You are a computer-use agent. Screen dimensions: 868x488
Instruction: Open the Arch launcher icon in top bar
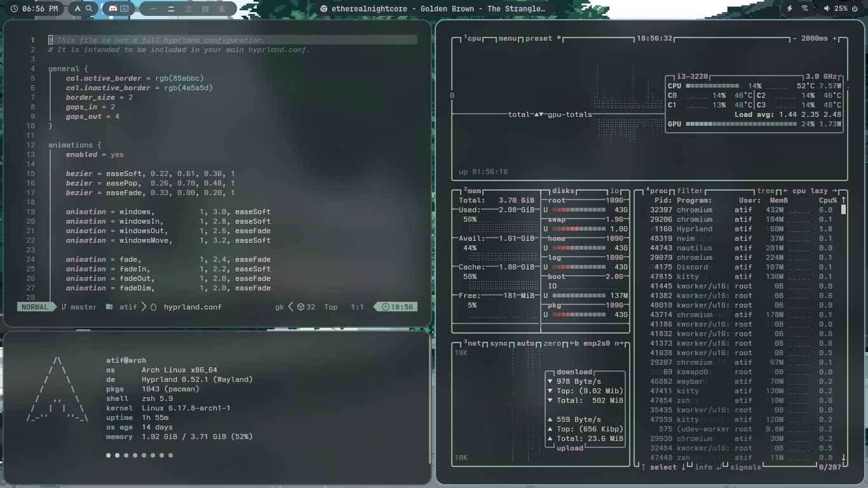pyautogui.click(x=78, y=9)
